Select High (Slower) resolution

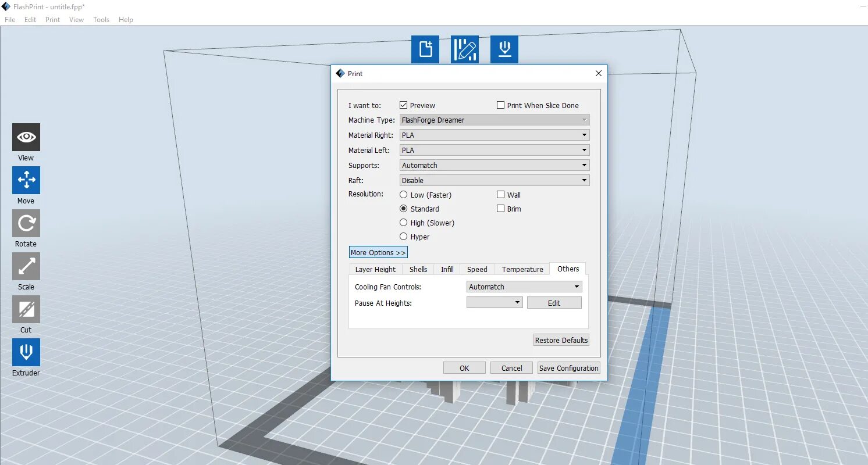(x=403, y=223)
